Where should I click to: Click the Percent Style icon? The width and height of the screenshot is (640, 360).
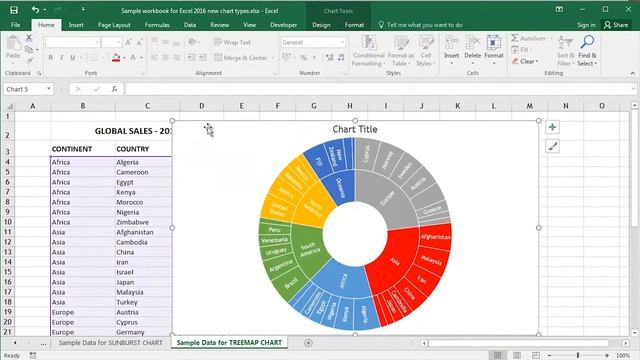[x=304, y=58]
